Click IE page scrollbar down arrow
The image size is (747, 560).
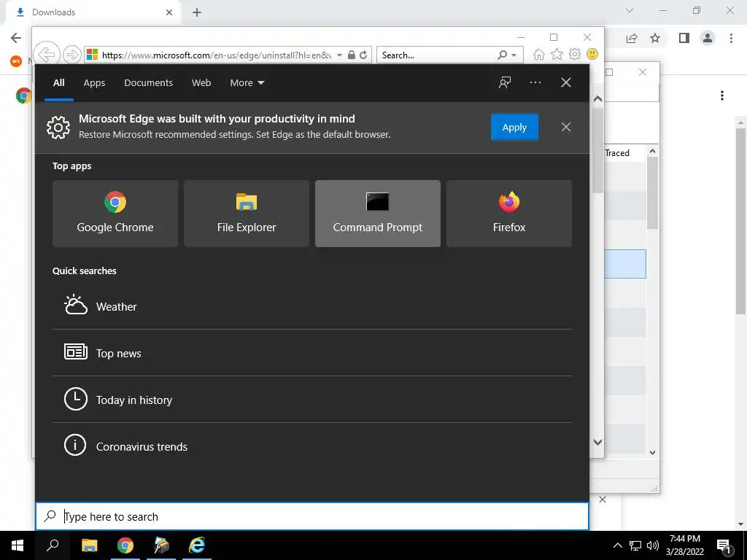pos(598,442)
